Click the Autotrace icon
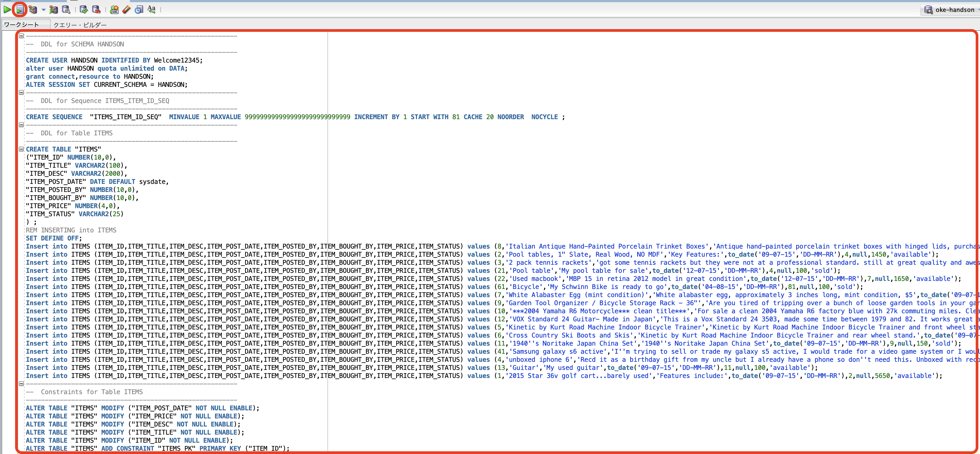Image resolution: width=980 pixels, height=454 pixels. tap(54, 9)
